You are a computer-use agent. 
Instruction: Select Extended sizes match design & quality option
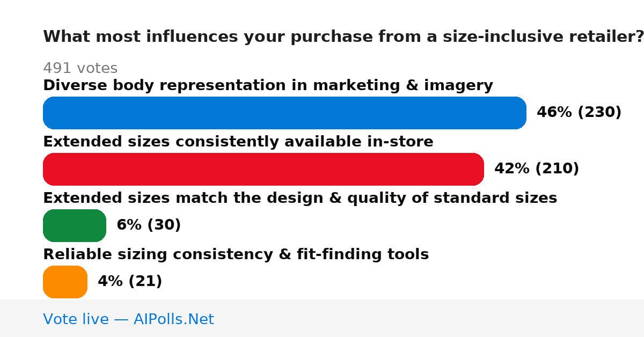point(300,199)
